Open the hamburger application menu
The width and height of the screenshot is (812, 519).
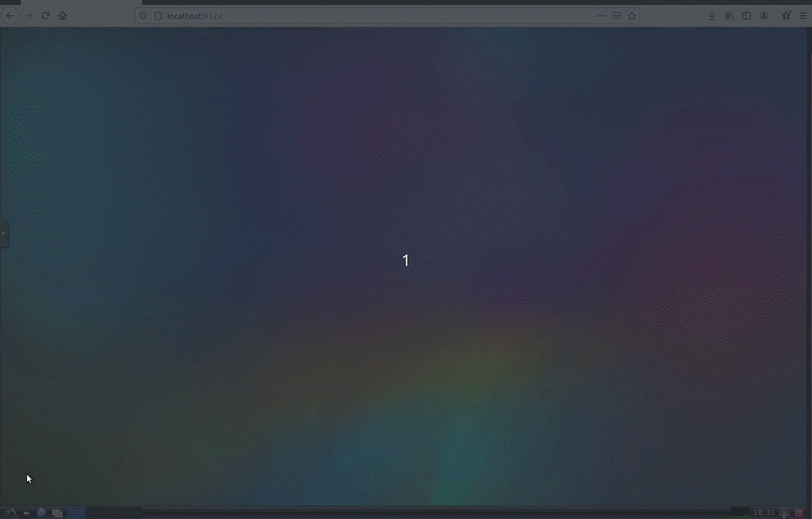[803, 15]
